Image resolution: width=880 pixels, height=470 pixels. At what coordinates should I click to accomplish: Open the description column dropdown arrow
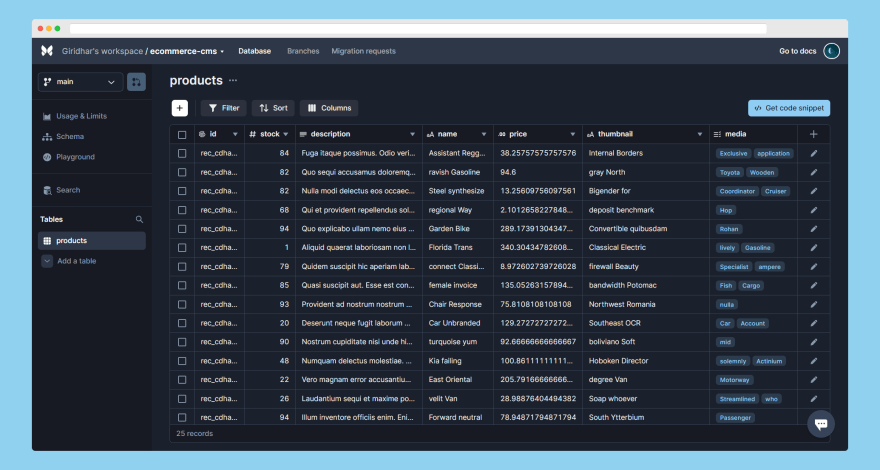412,134
